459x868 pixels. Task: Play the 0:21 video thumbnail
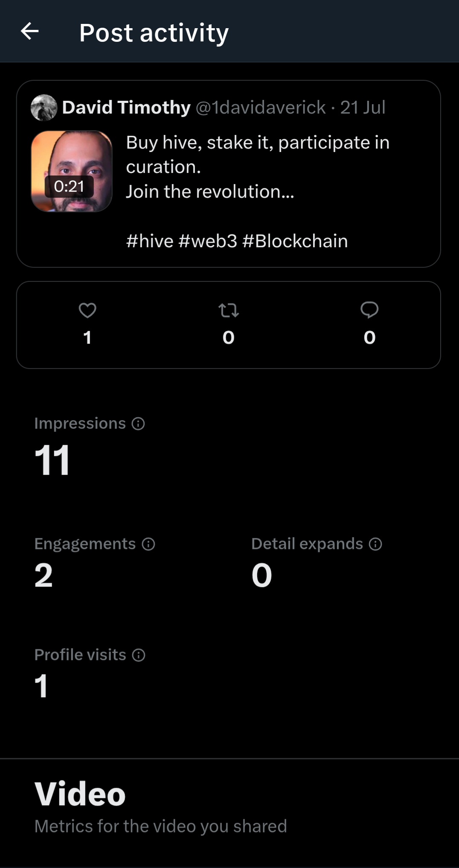[x=72, y=171]
